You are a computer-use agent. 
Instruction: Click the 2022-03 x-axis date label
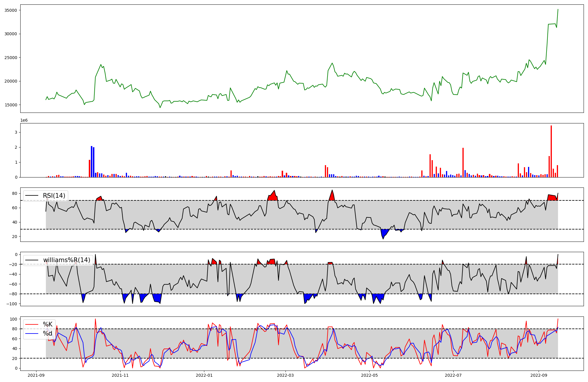click(285, 375)
